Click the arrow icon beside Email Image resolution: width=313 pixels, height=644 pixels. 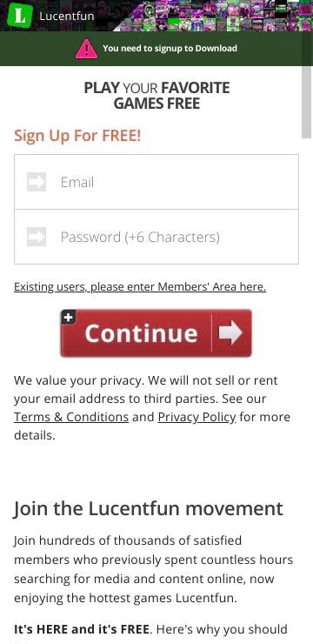click(x=37, y=182)
